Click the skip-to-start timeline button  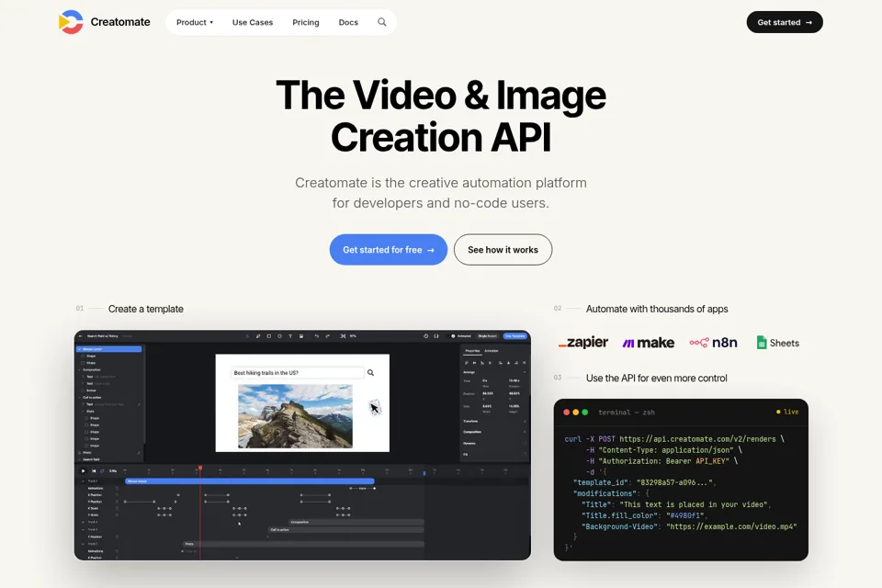94,471
